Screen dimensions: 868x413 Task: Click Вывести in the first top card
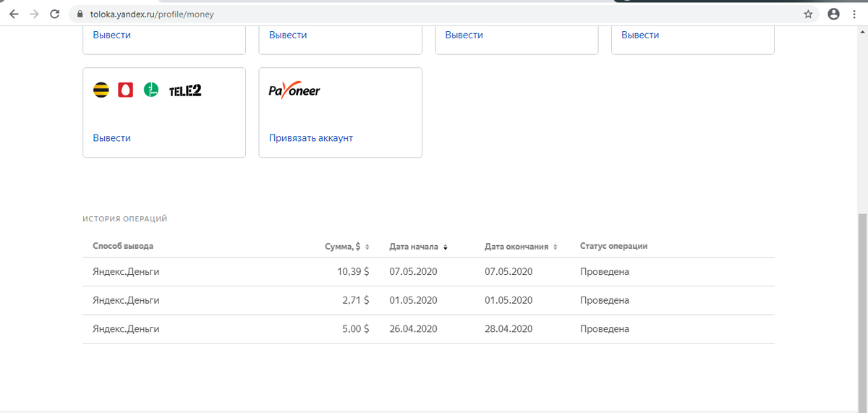[x=111, y=35]
